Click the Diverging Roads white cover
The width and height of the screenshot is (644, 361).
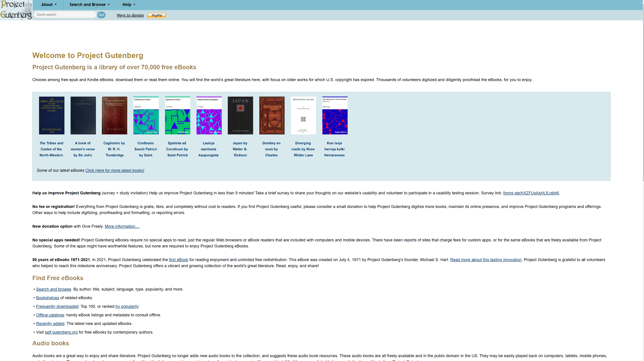point(303,115)
